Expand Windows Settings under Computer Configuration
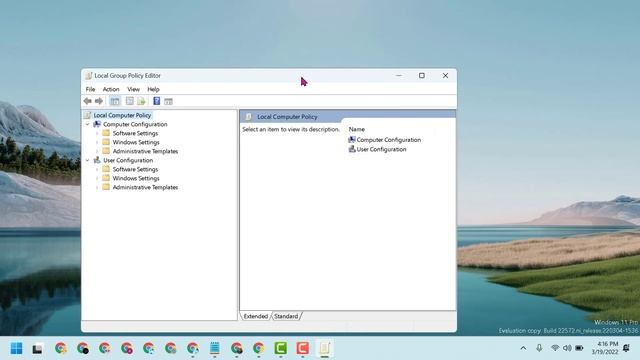The width and height of the screenshot is (640, 360). (x=97, y=142)
